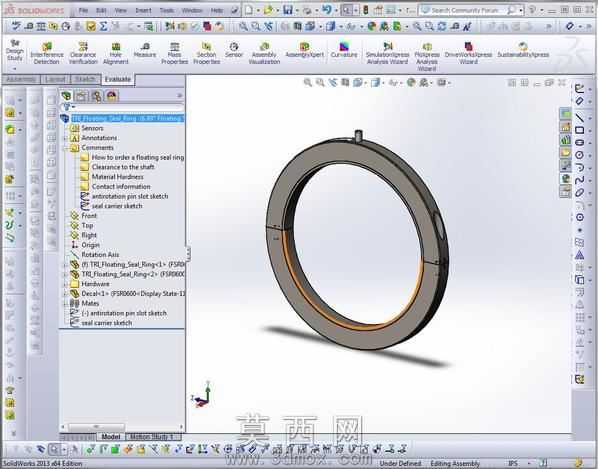The width and height of the screenshot is (598, 469).
Task: Open Section Properties
Action: coord(206,53)
